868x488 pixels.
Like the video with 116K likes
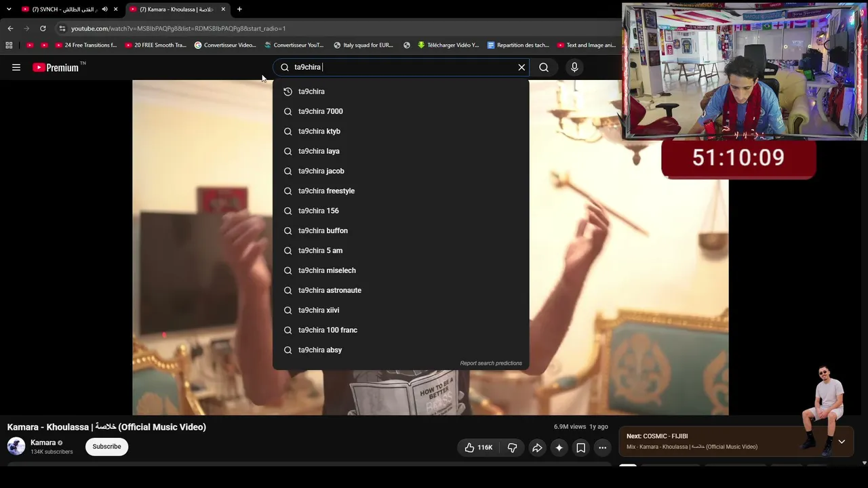coord(479,447)
